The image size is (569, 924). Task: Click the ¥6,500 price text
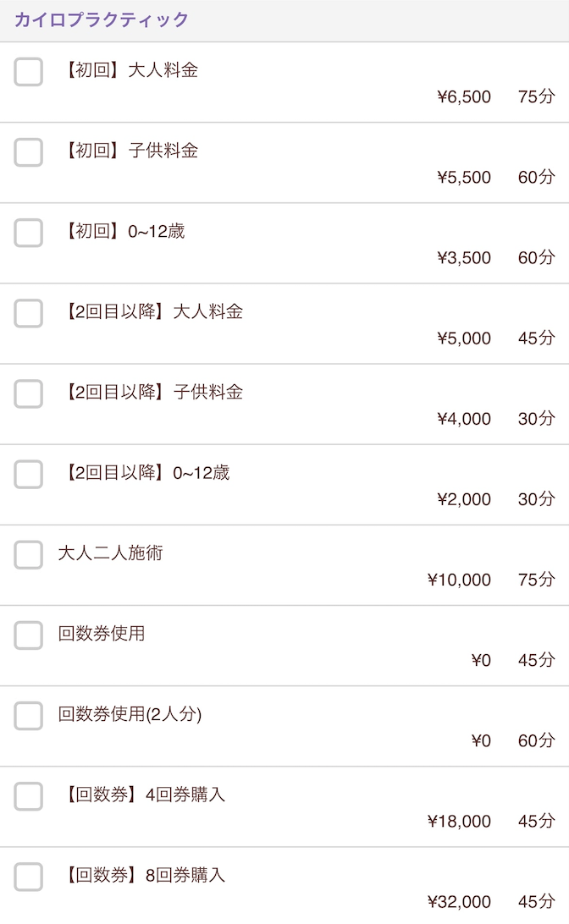(x=464, y=96)
